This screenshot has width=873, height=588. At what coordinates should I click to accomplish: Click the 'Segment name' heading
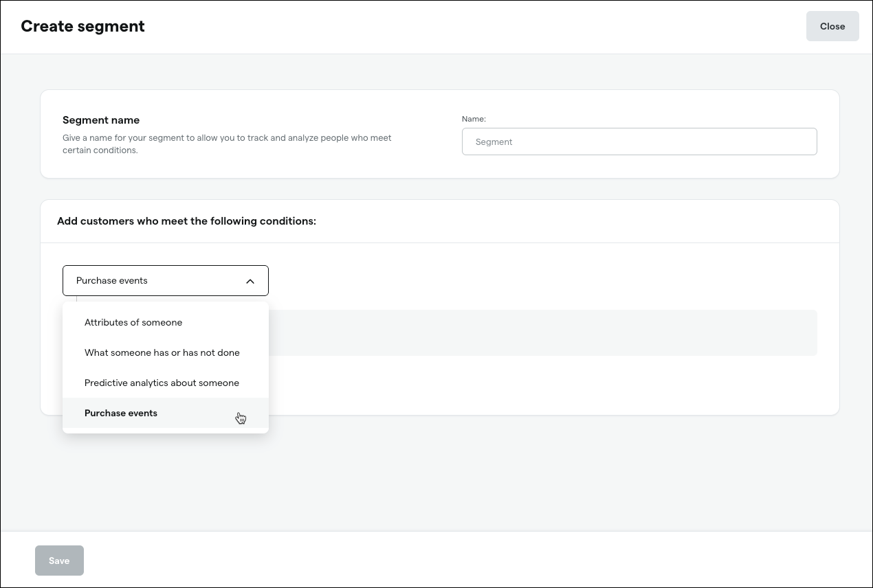[x=101, y=120]
